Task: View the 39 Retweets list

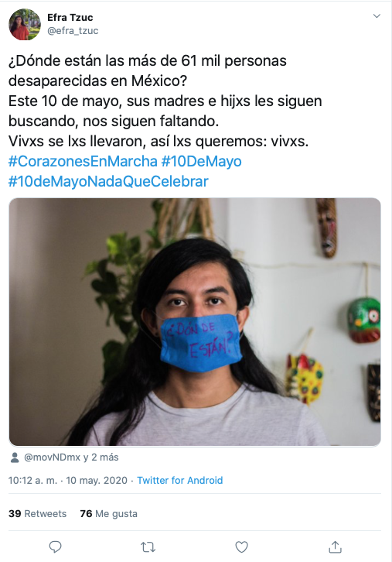Action: (38, 513)
